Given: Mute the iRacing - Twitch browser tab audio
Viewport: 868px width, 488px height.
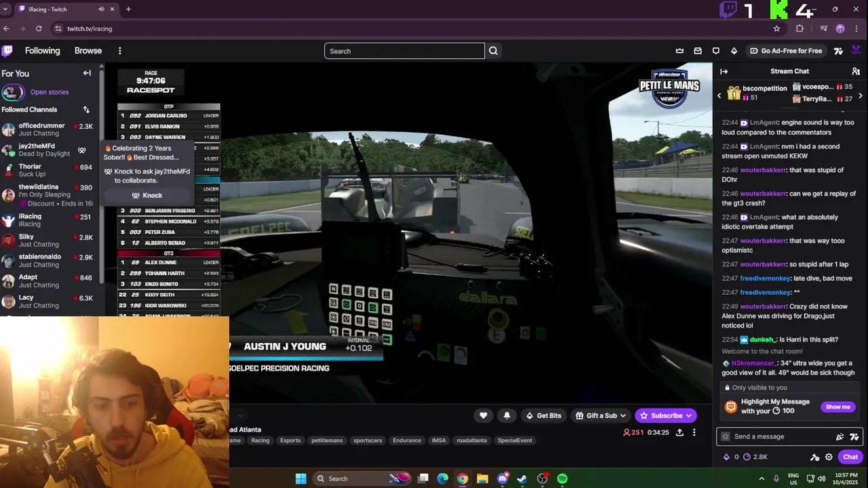Looking at the screenshot, I should click(101, 9).
